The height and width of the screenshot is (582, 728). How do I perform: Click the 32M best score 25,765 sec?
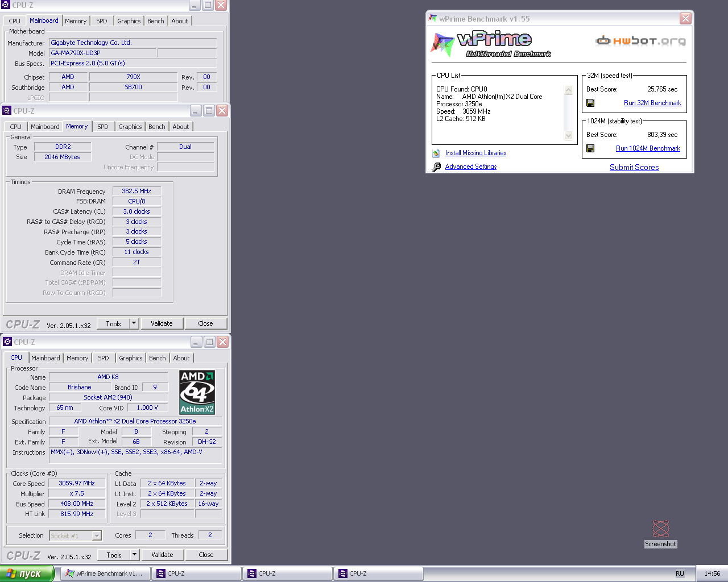point(662,89)
